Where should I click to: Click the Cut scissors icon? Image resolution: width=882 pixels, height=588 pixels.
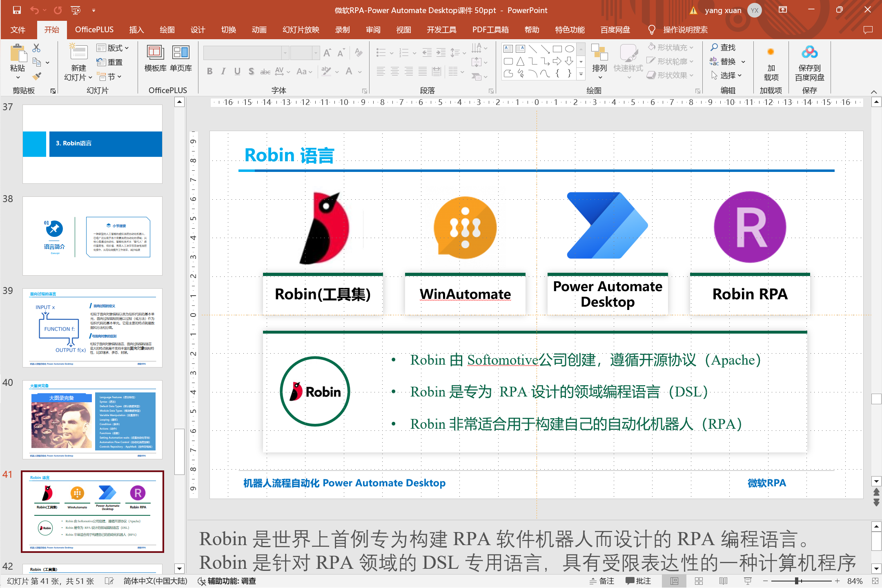point(37,48)
